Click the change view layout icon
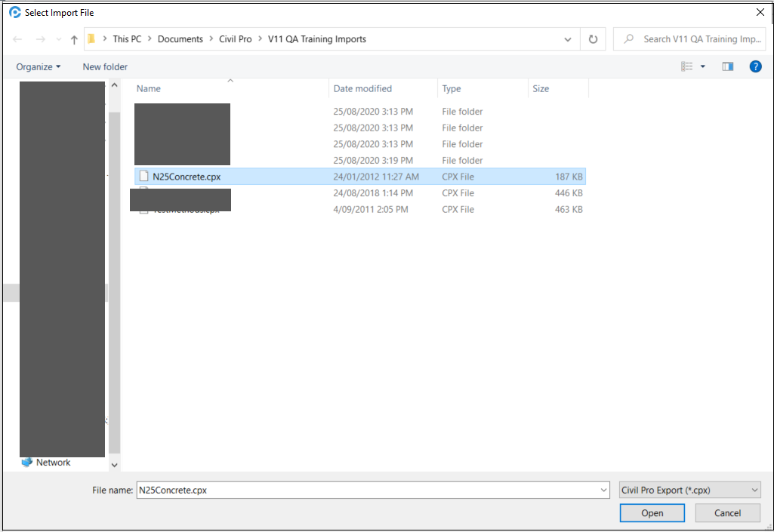Viewport: 774px width, 532px height. pyautogui.click(x=687, y=66)
